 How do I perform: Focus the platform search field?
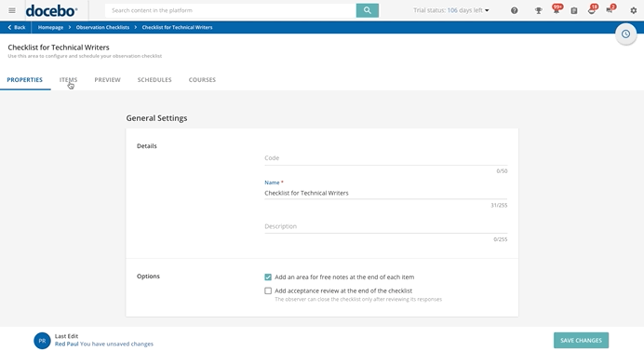tap(231, 10)
